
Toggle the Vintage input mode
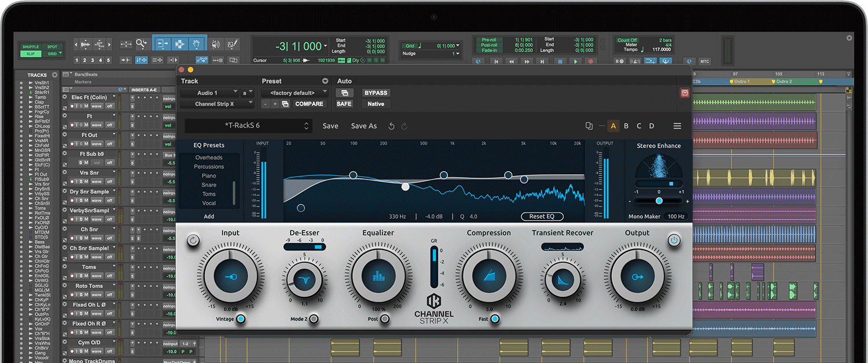(x=241, y=319)
